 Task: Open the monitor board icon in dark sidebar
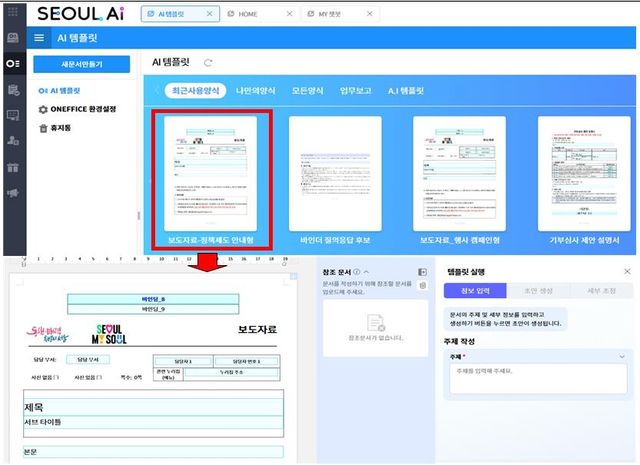[x=13, y=116]
